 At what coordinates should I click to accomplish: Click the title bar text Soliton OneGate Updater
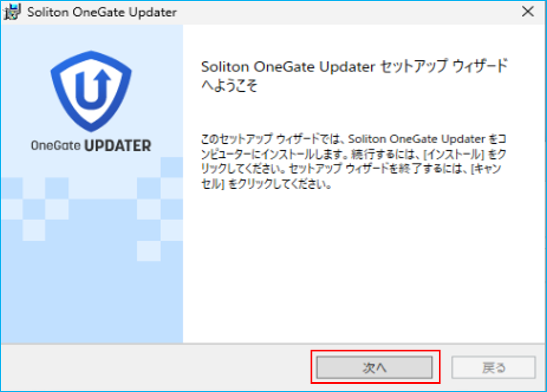coord(102,12)
